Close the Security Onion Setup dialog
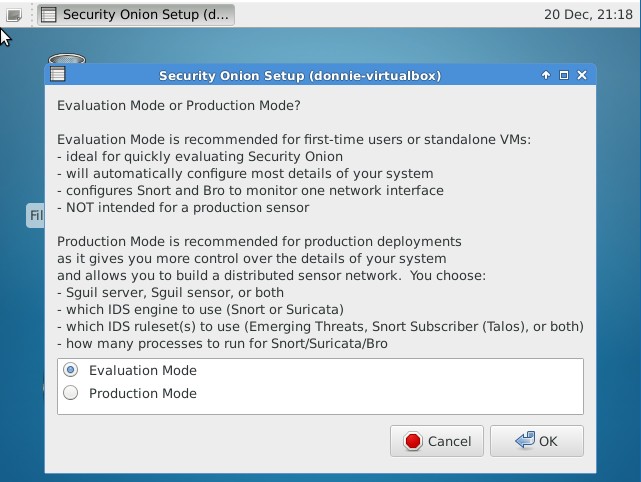The height and width of the screenshot is (482, 641). [582, 75]
